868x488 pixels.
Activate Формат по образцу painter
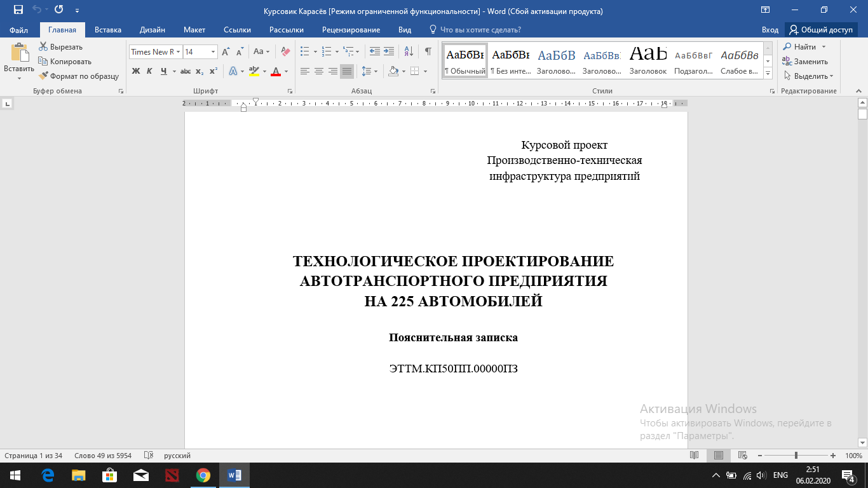click(x=79, y=76)
